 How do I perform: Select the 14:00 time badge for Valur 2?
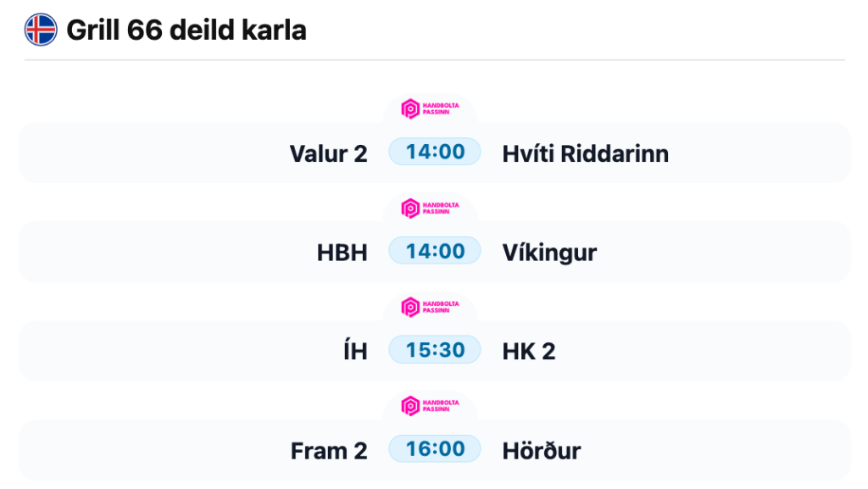pyautogui.click(x=435, y=152)
